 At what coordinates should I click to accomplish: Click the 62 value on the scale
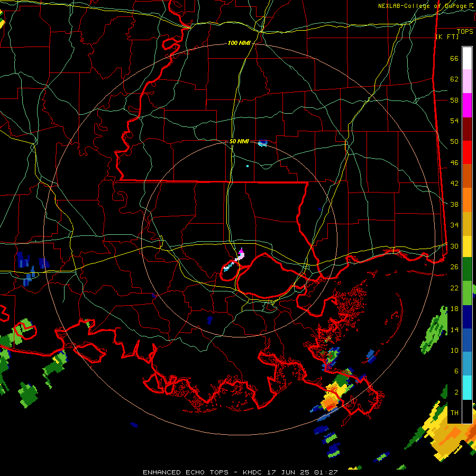[x=454, y=79]
